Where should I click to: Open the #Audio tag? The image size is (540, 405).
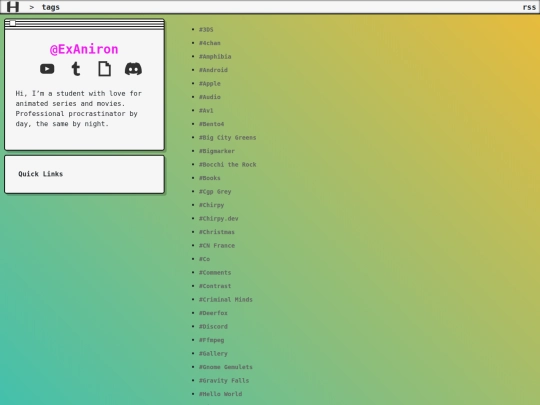[210, 97]
